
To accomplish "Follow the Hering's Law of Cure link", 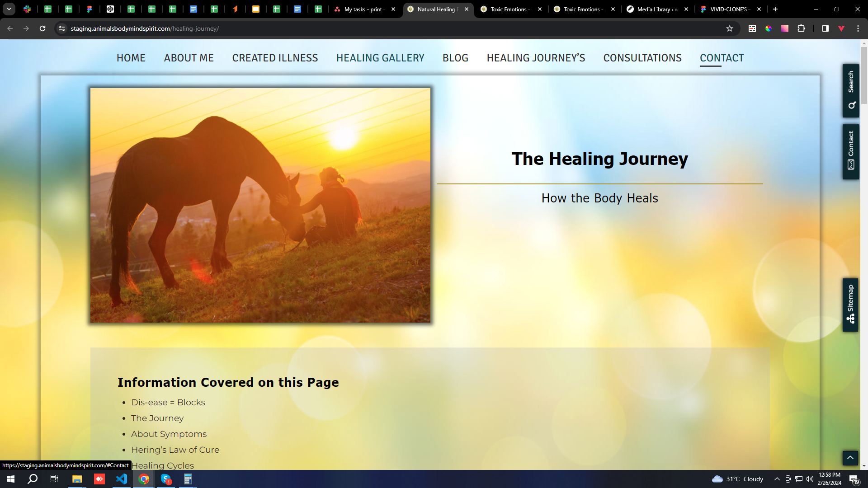I will [175, 450].
